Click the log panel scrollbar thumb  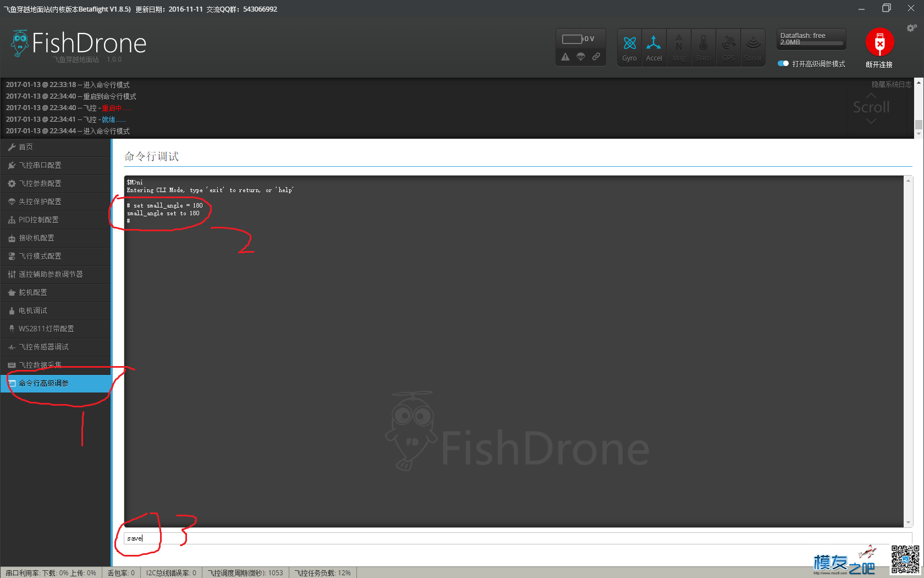919,125
